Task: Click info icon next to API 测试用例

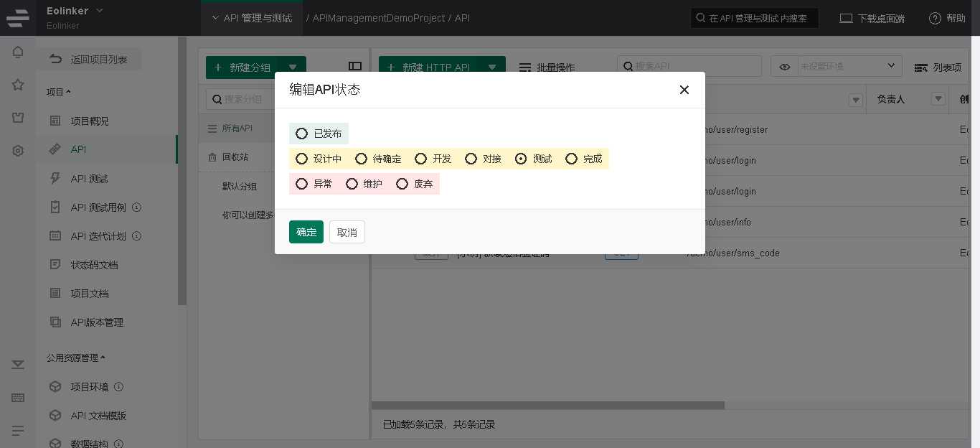Action: [136, 207]
